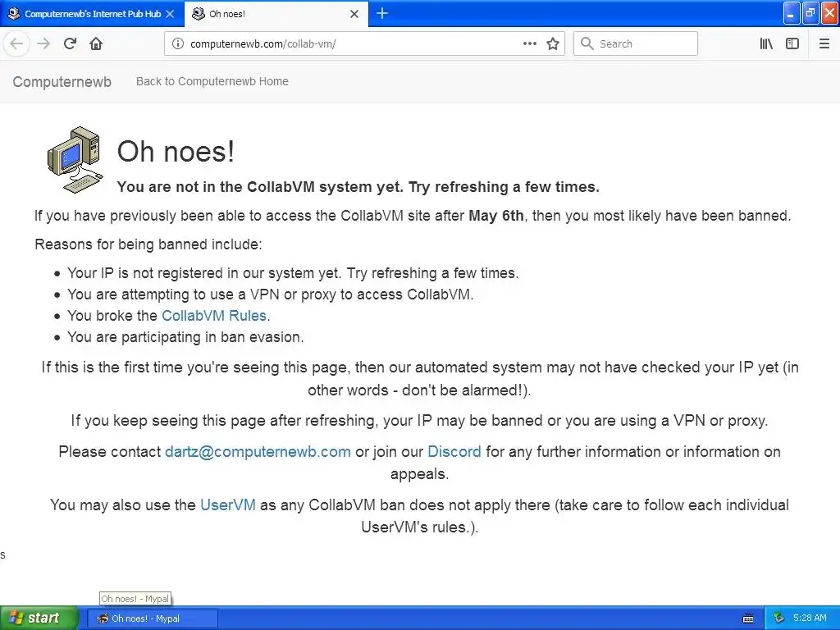Minimize the browser window
This screenshot has width=840, height=630.
pos(792,13)
